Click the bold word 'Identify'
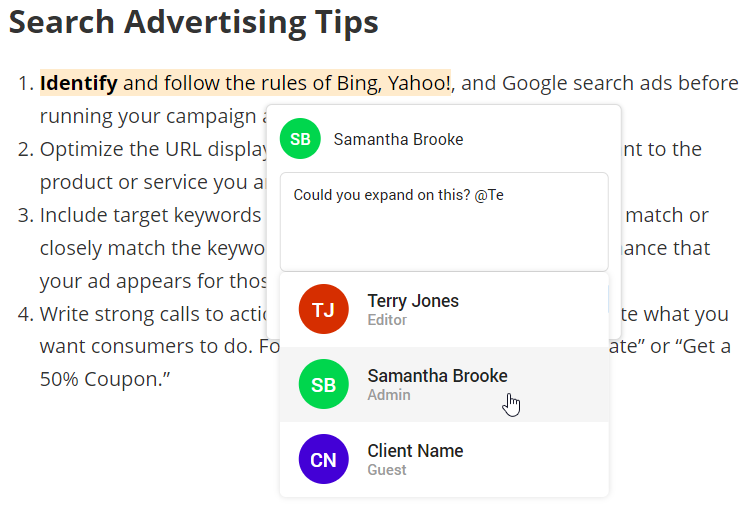The height and width of the screenshot is (512, 752). pos(79,83)
